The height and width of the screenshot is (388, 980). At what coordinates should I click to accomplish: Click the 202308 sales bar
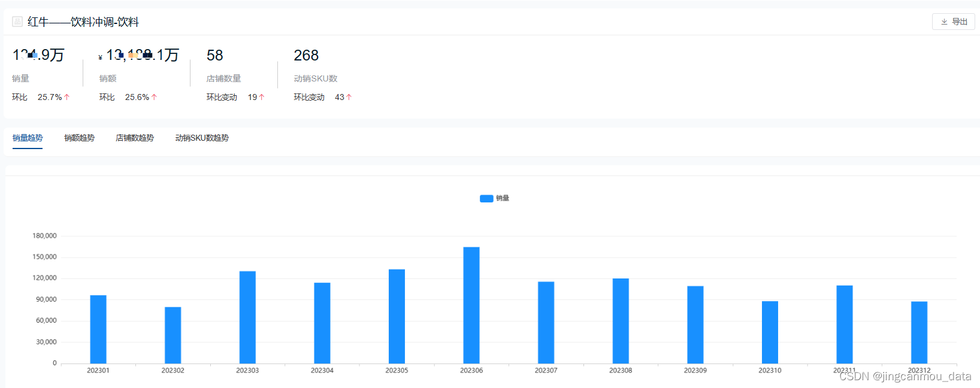621,321
